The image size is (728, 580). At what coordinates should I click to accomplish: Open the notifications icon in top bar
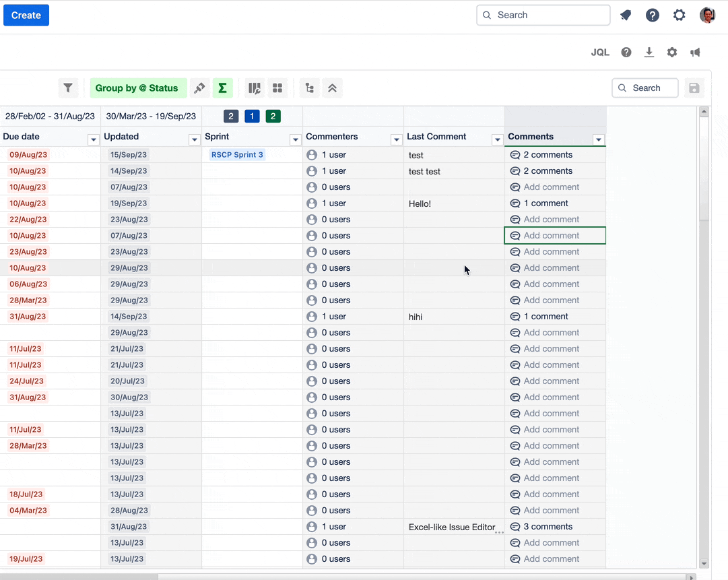[x=626, y=15]
